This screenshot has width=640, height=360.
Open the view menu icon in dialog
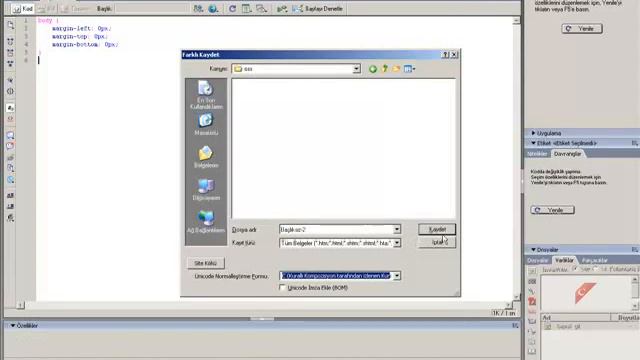409,69
